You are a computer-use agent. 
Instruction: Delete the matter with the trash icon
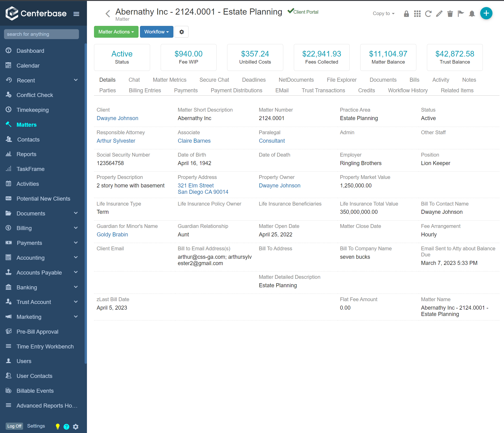[450, 14]
